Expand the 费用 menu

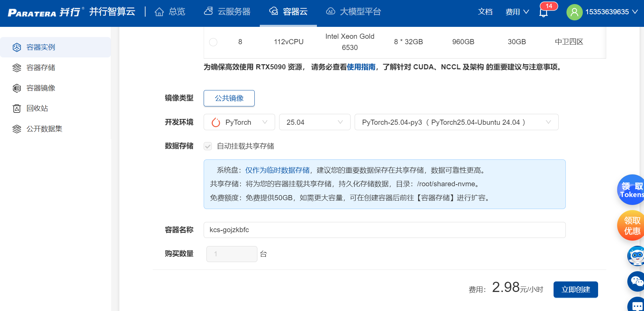(517, 12)
